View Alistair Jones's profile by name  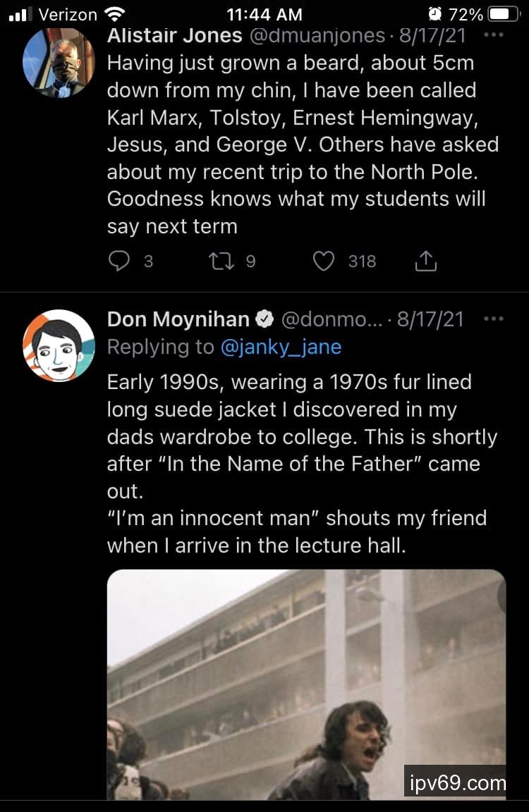pos(174,35)
